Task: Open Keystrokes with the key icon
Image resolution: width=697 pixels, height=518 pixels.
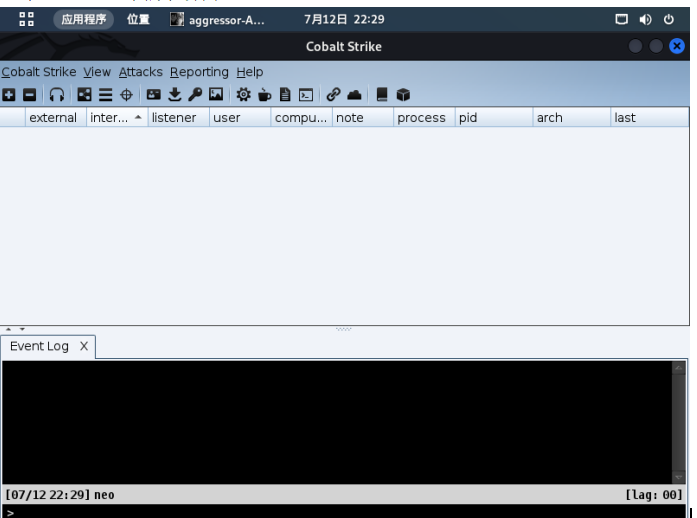Action: (195, 95)
